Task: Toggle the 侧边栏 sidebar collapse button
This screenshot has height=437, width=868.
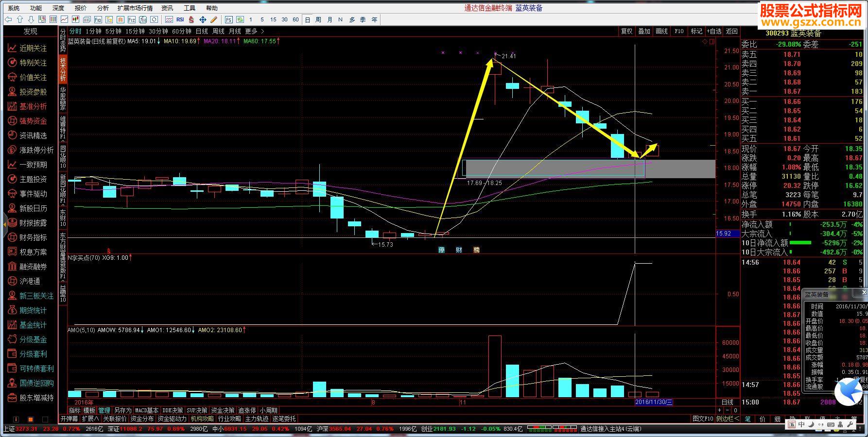Action: [727, 419]
